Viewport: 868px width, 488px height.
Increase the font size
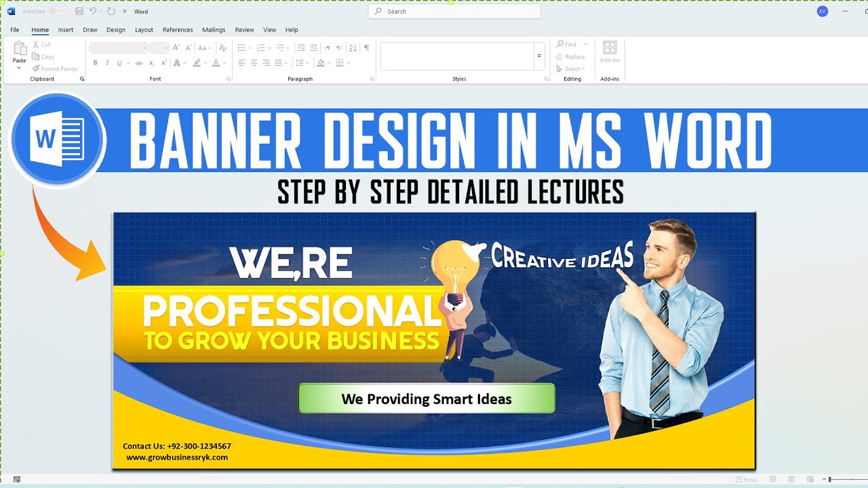coord(176,47)
